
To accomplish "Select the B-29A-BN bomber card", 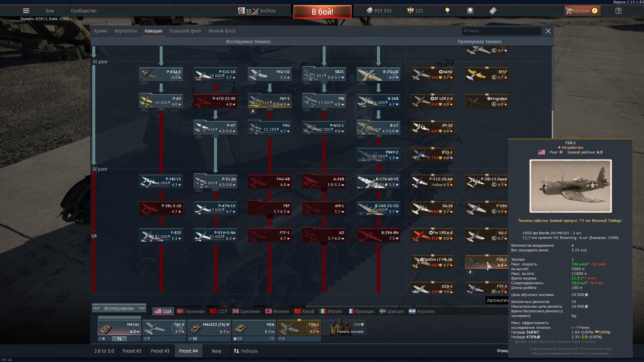I will [378, 235].
